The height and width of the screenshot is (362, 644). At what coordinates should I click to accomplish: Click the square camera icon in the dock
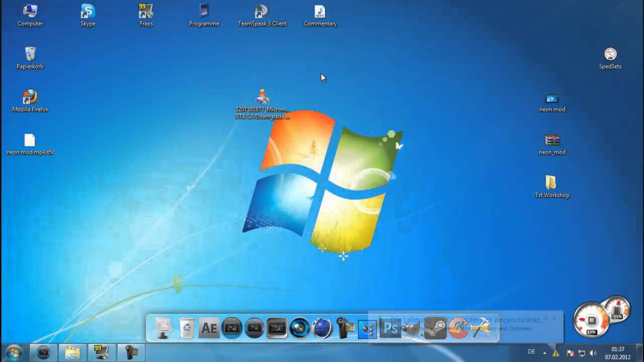pos(277,328)
